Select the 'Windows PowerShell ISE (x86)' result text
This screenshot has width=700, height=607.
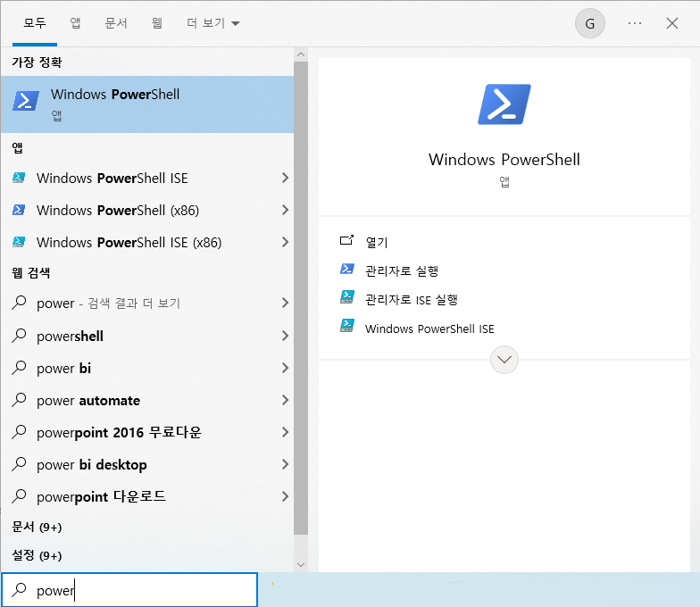(x=129, y=243)
